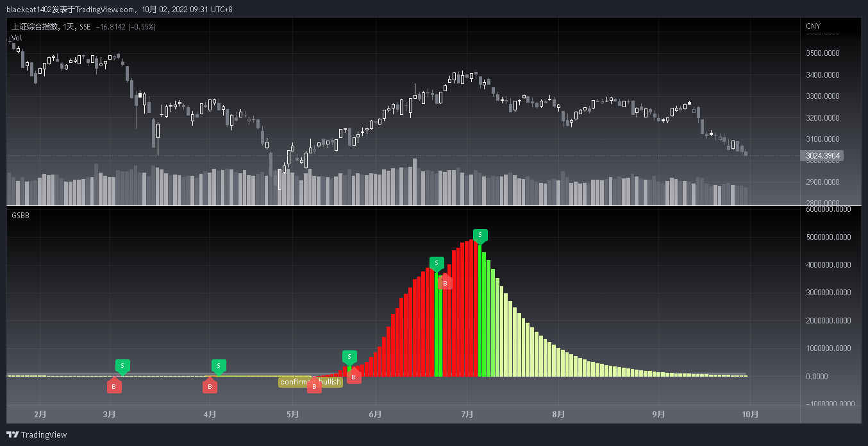
Task: Click the 4月 time axis label
Action: 209,415
